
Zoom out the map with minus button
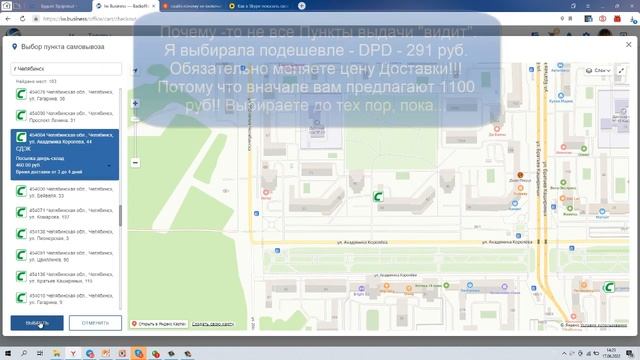[x=136, y=163]
